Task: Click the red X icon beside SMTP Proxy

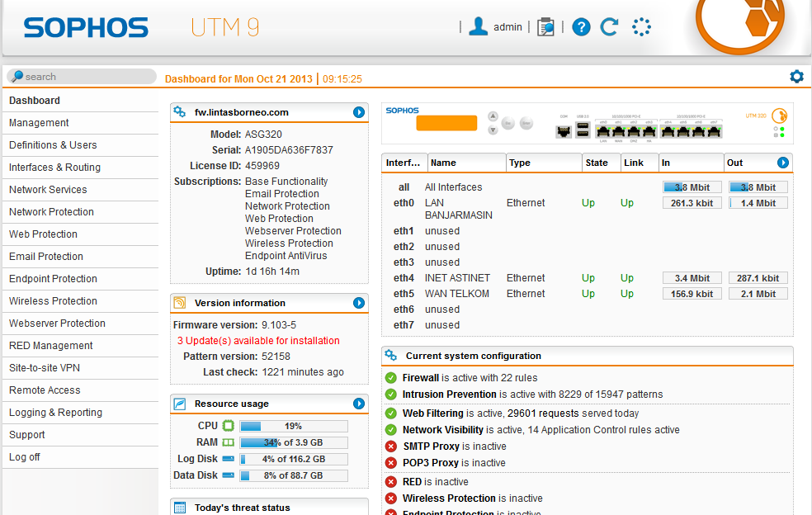Action: click(x=391, y=446)
